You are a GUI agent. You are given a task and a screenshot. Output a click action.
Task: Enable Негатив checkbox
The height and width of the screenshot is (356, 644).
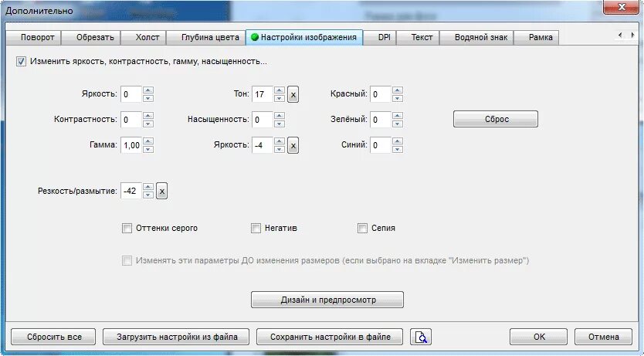256,229
